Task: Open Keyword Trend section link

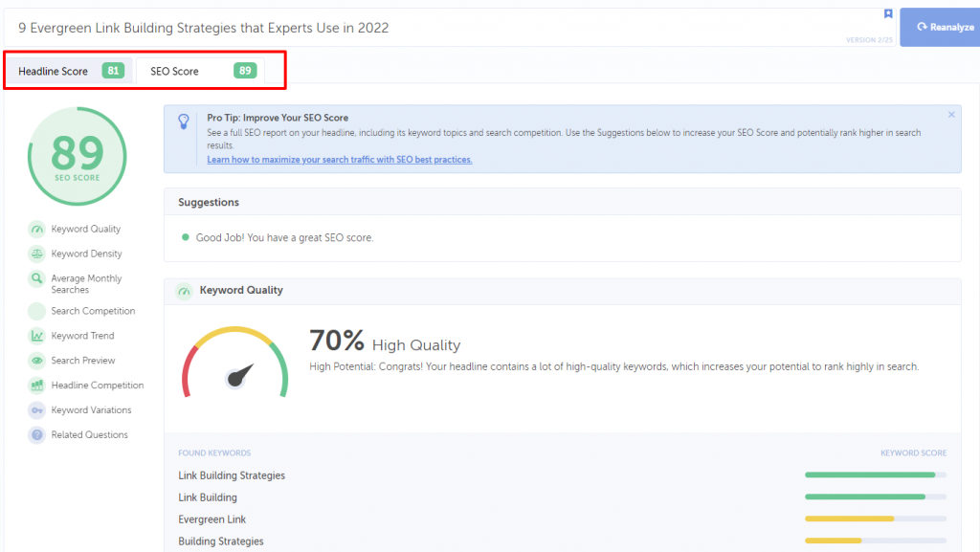Action: 82,336
